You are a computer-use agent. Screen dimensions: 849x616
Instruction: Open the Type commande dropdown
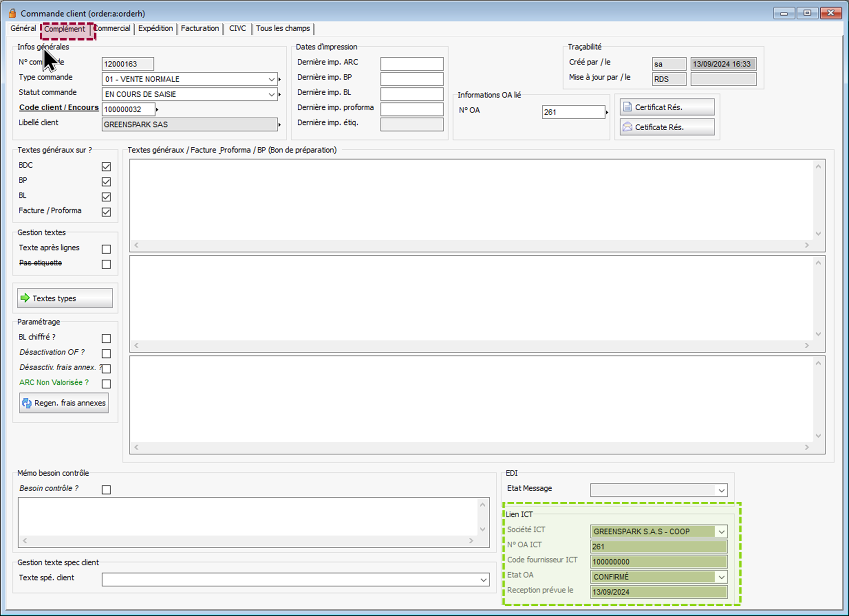271,79
